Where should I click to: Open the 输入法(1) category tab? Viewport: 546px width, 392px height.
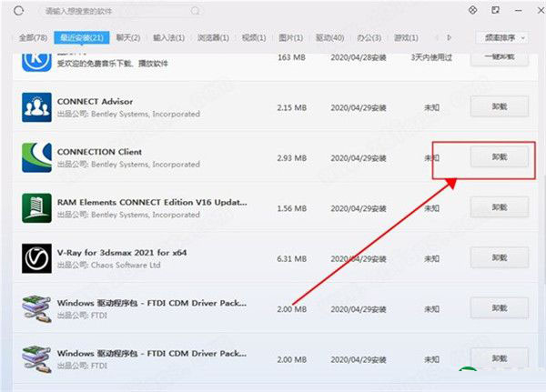click(169, 37)
